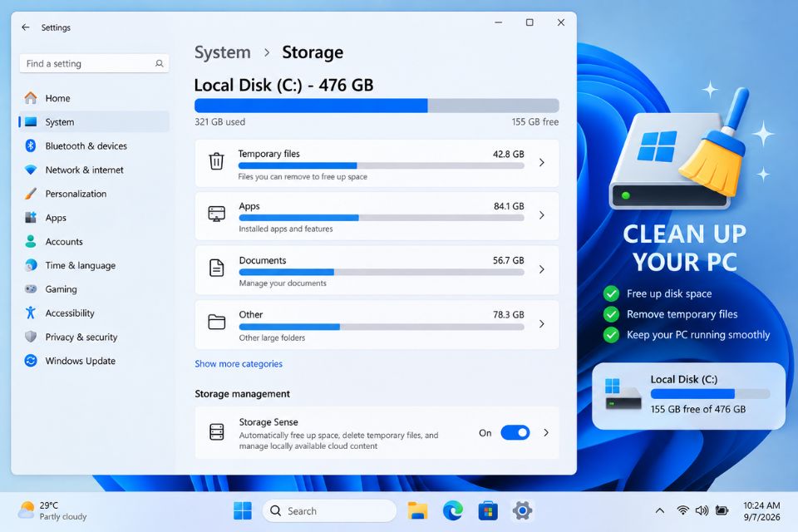This screenshot has width=798, height=532.
Task: Open File Explorer from the taskbar
Action: [417, 510]
